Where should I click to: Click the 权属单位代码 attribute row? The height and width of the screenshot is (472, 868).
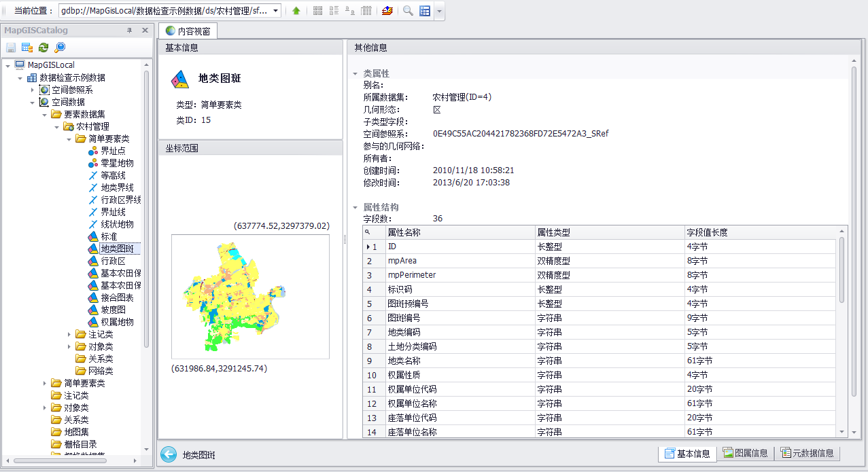pyautogui.click(x=600, y=389)
